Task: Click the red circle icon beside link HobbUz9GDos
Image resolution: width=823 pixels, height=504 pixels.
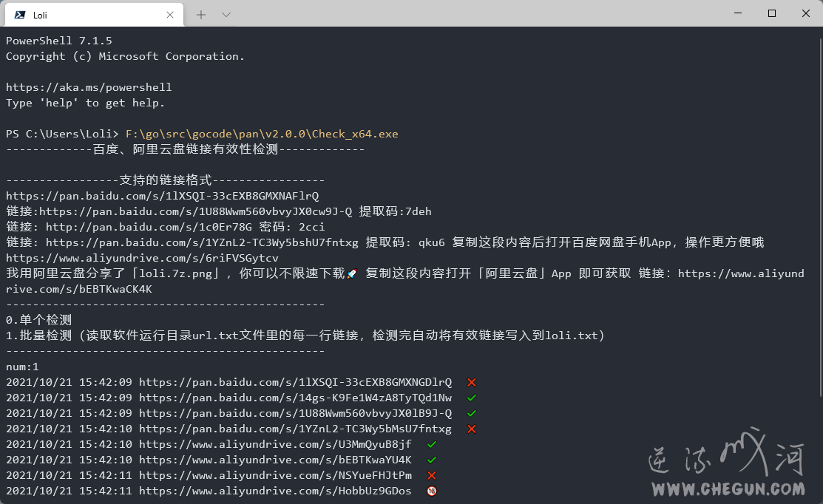Action: tap(432, 491)
